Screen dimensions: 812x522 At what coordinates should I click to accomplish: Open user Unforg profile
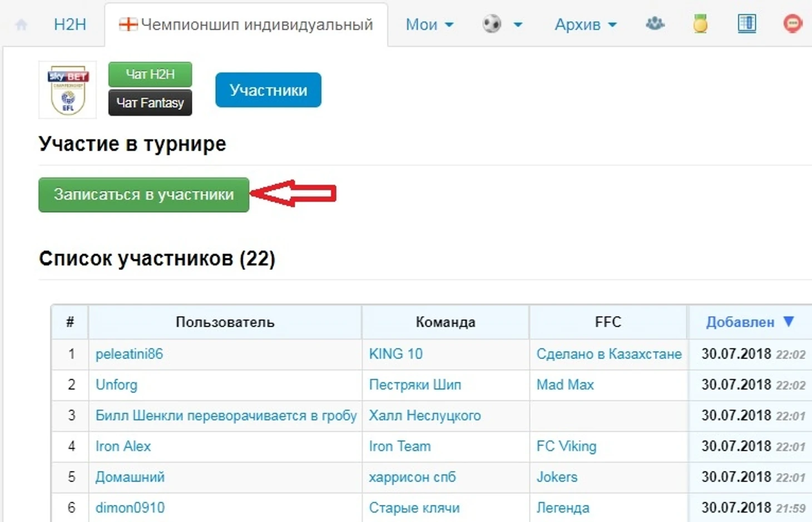116,385
